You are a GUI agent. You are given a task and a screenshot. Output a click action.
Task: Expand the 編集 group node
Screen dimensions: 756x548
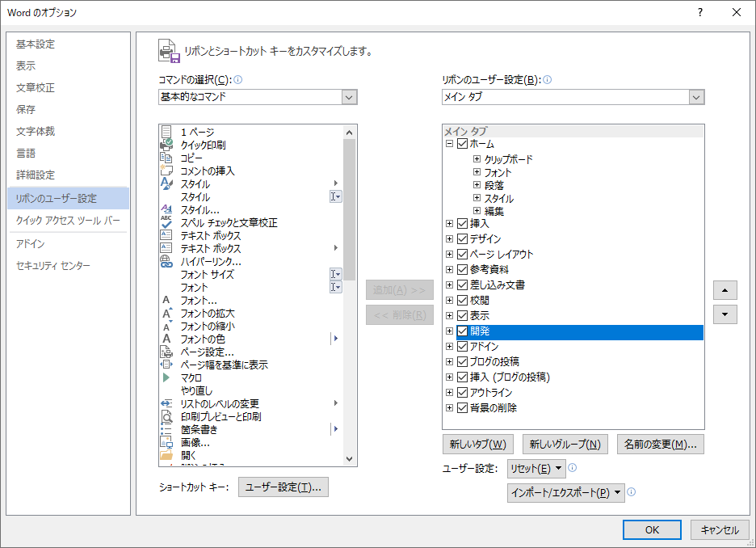tap(477, 211)
